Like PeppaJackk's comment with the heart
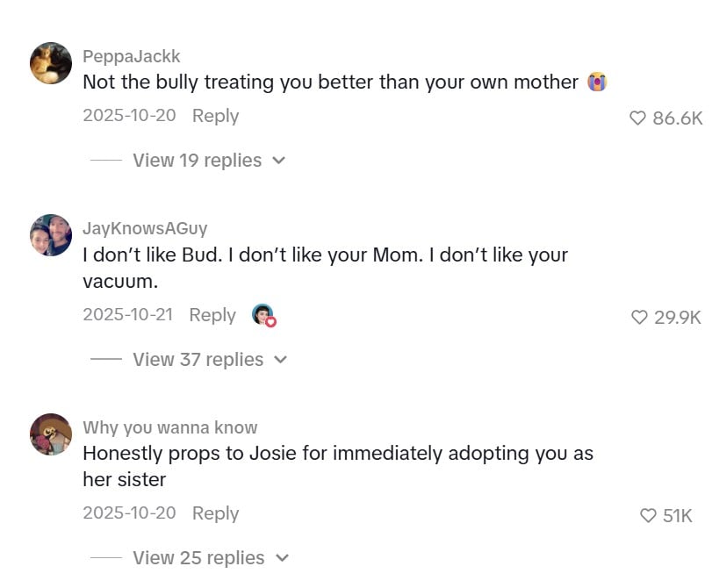Image resolution: width=712 pixels, height=588 pixels. point(638,118)
